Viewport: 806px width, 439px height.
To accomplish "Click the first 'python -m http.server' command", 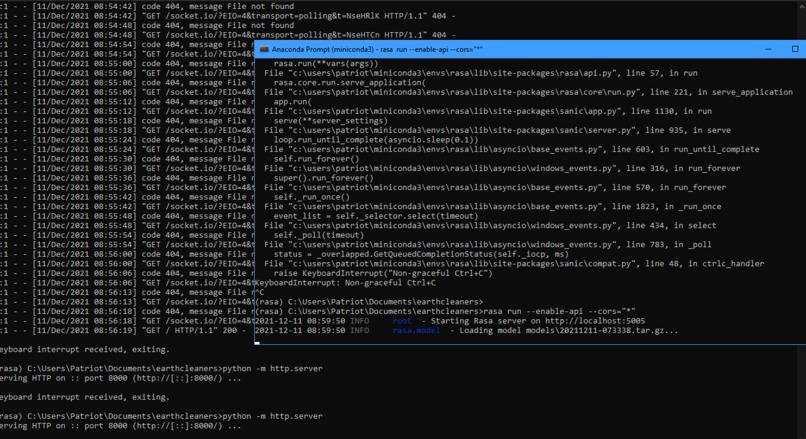I will click(272, 368).
